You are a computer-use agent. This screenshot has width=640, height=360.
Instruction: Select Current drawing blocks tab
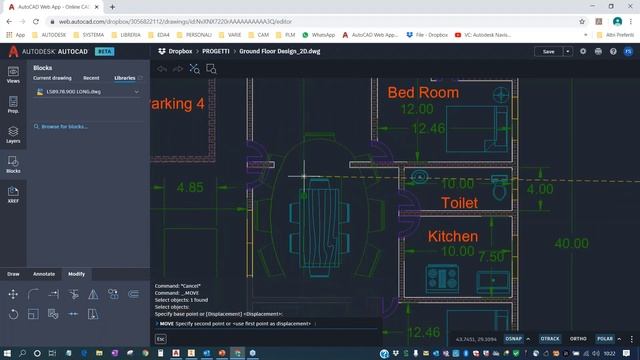[52, 78]
